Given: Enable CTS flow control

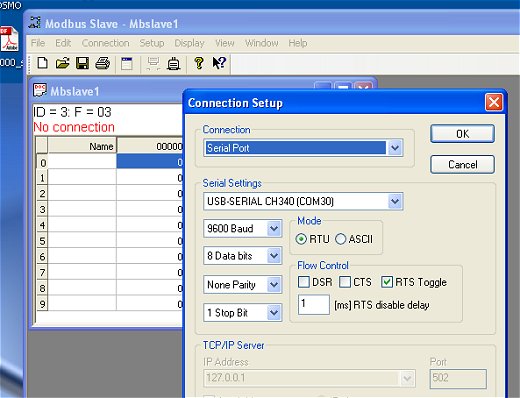Looking at the screenshot, I should [x=345, y=282].
